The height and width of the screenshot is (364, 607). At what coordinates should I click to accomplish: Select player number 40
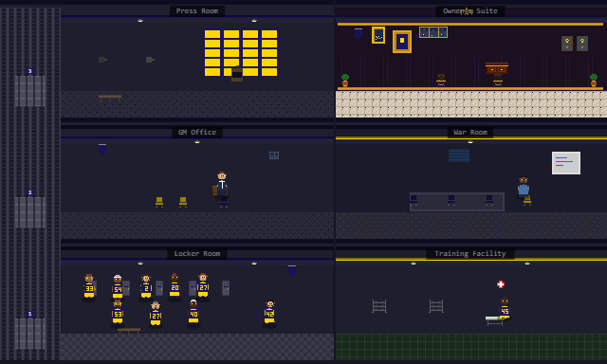tap(193, 313)
